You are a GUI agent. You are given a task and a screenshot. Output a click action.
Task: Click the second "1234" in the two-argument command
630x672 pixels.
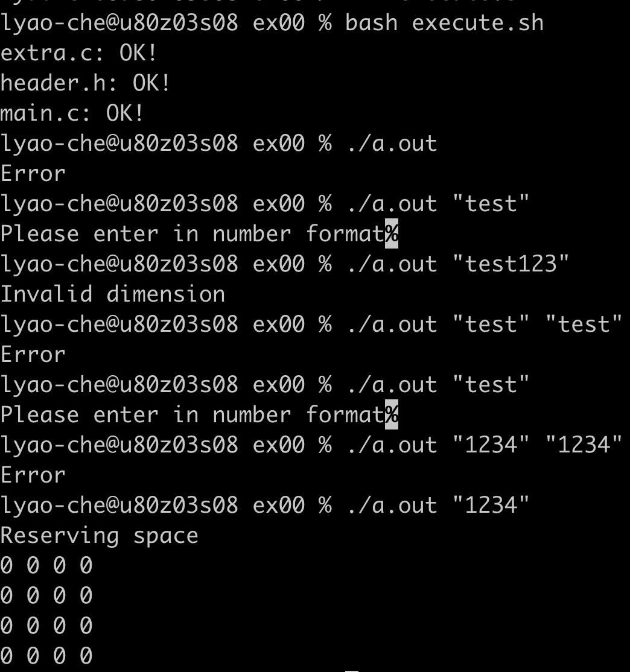tap(584, 445)
